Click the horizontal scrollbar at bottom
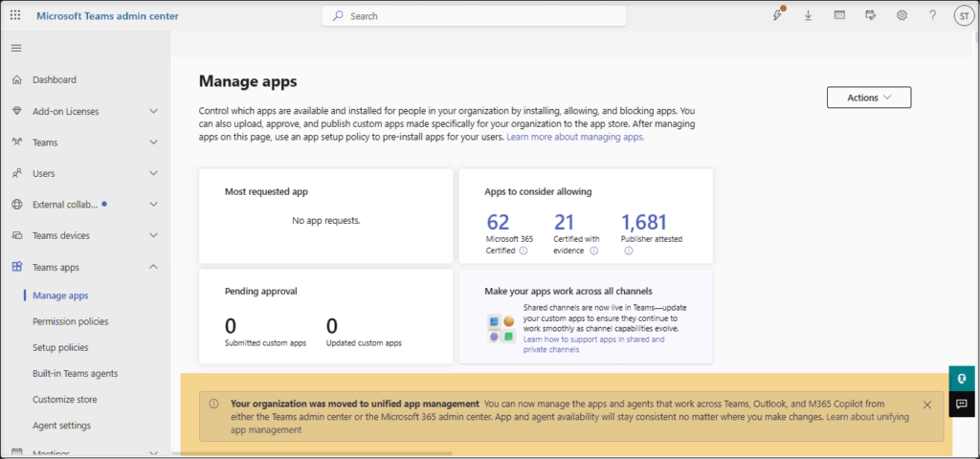The width and height of the screenshot is (980, 459). (311, 453)
